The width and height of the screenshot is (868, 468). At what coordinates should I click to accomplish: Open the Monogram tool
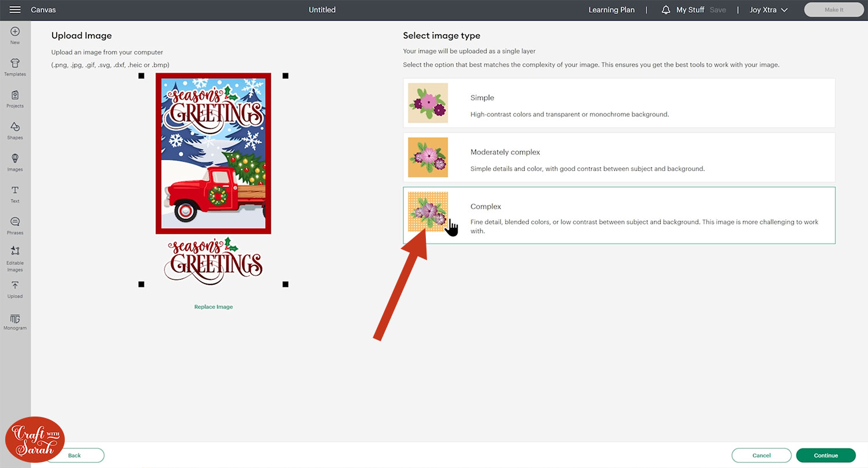click(15, 322)
